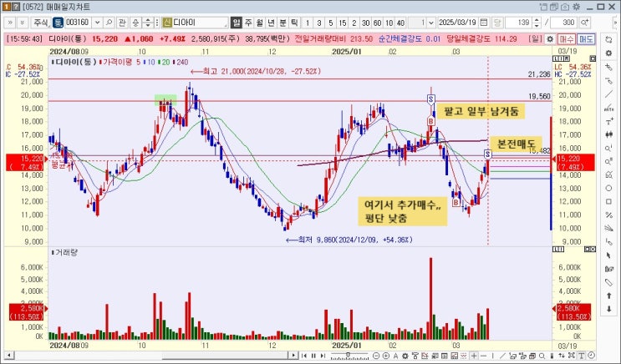The image size is (621, 364).
Task: Toggle horizontal line minus tool
Action: tap(484, 356)
